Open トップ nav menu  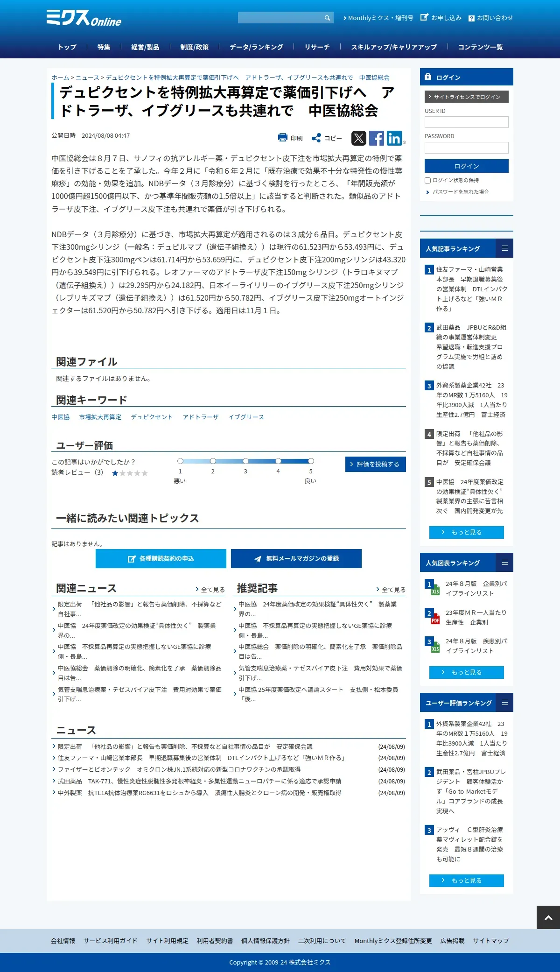point(67,47)
